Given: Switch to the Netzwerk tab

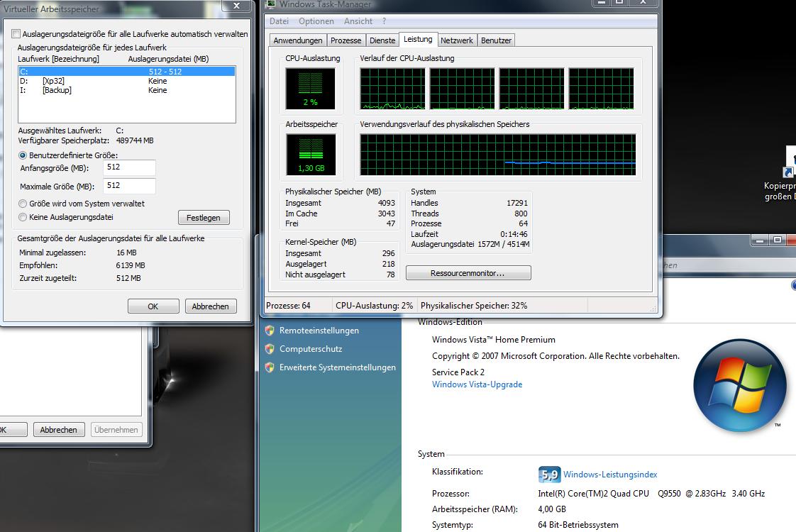Looking at the screenshot, I should pos(457,40).
